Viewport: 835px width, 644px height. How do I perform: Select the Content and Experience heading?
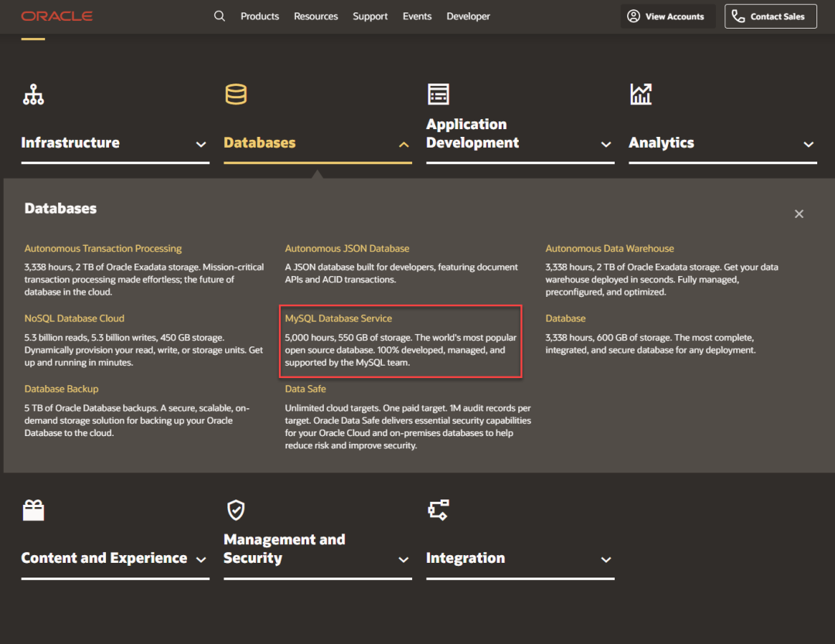(x=104, y=557)
